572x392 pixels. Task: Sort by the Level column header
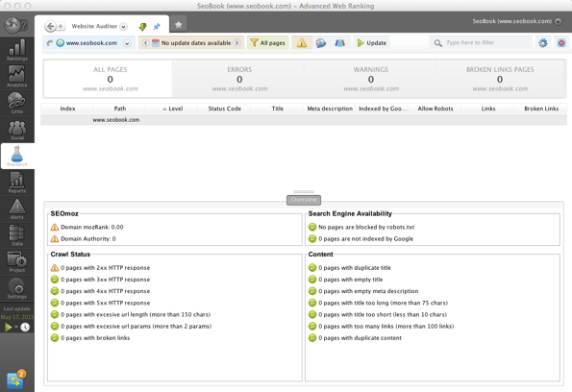pyautogui.click(x=172, y=109)
